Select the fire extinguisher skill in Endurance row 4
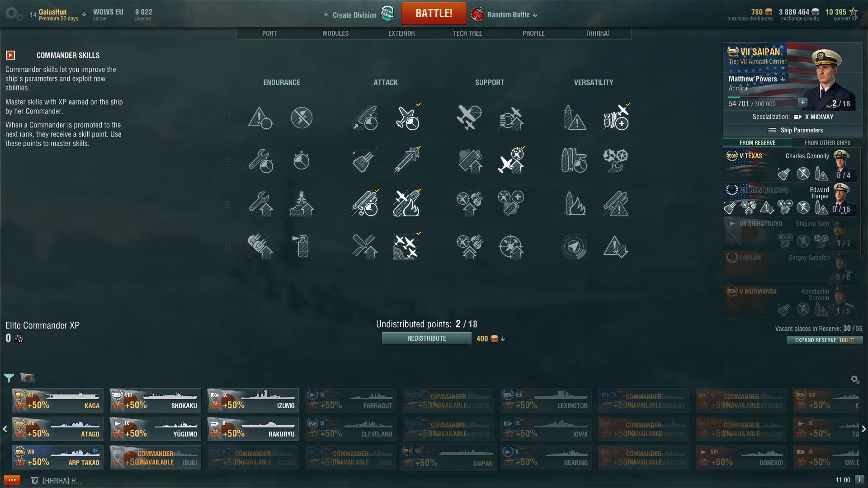868x488 pixels. coord(302,247)
